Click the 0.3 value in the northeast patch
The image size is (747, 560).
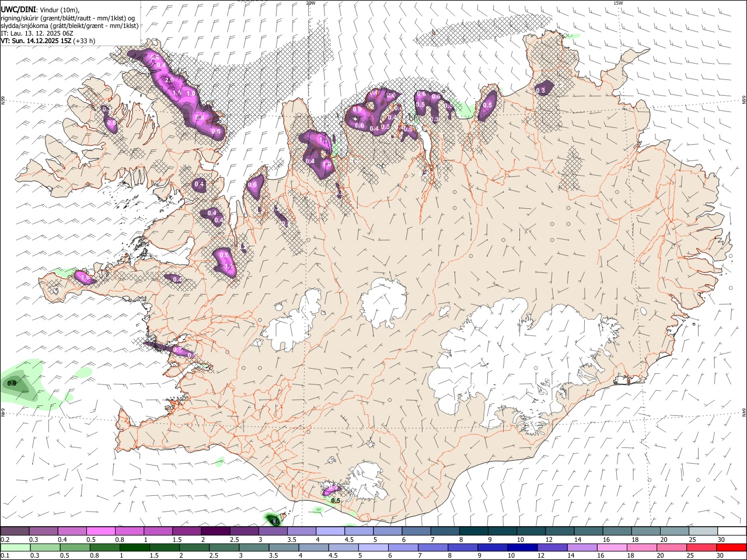tap(540, 90)
